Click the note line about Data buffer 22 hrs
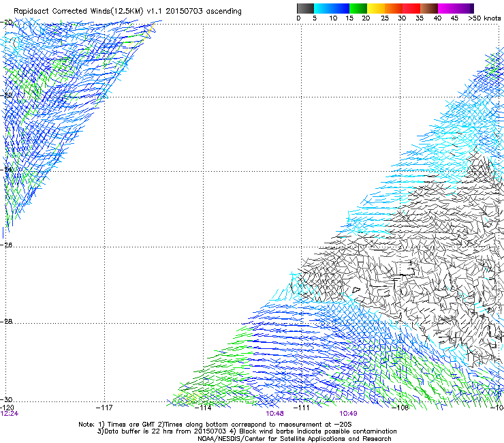 [x=247, y=431]
